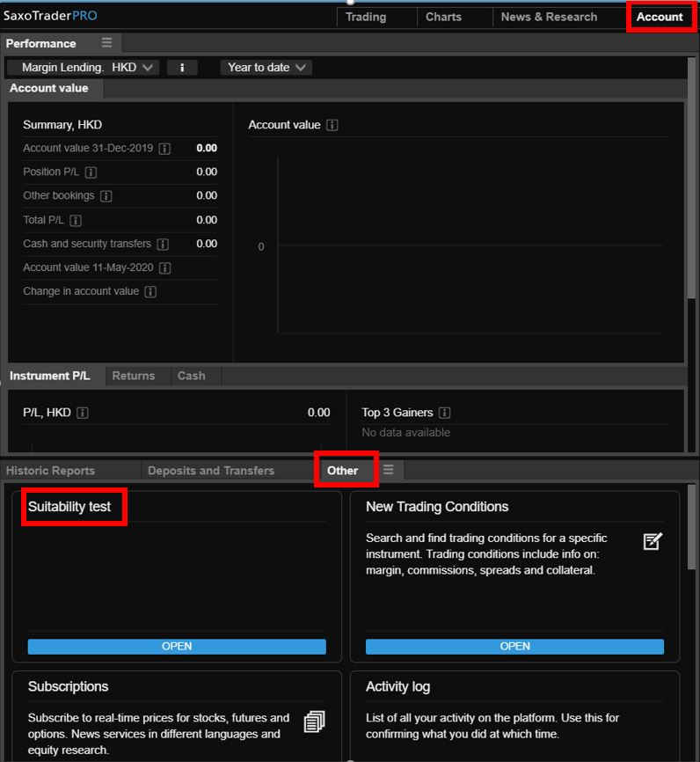Show info for Account value 11-May-2020
Image resolution: width=700 pixels, height=762 pixels.
[165, 267]
